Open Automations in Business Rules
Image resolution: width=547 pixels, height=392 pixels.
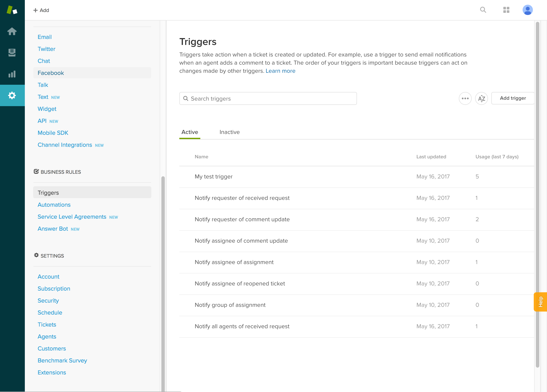point(54,205)
